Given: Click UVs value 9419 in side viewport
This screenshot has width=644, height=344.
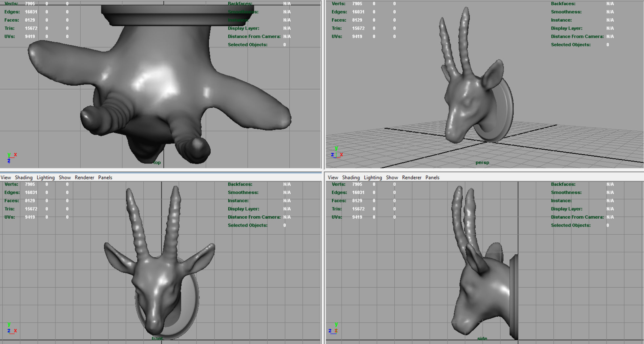Looking at the screenshot, I should pos(357,217).
